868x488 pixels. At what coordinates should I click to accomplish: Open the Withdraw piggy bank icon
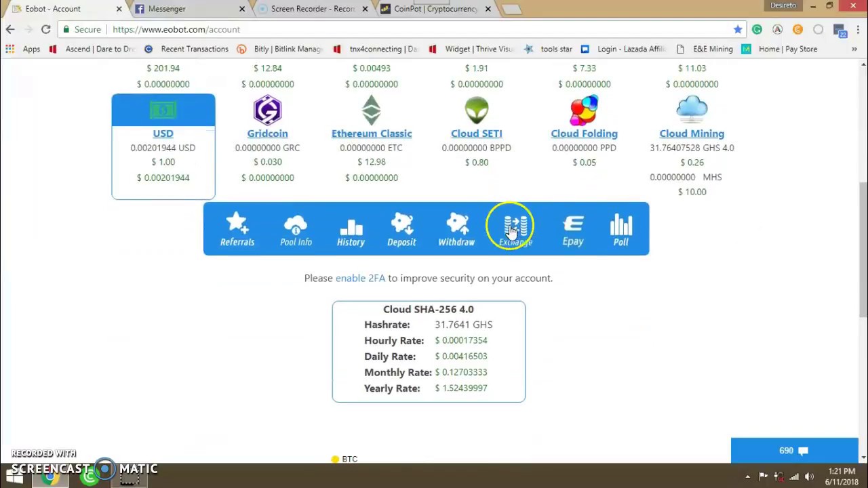point(456,229)
